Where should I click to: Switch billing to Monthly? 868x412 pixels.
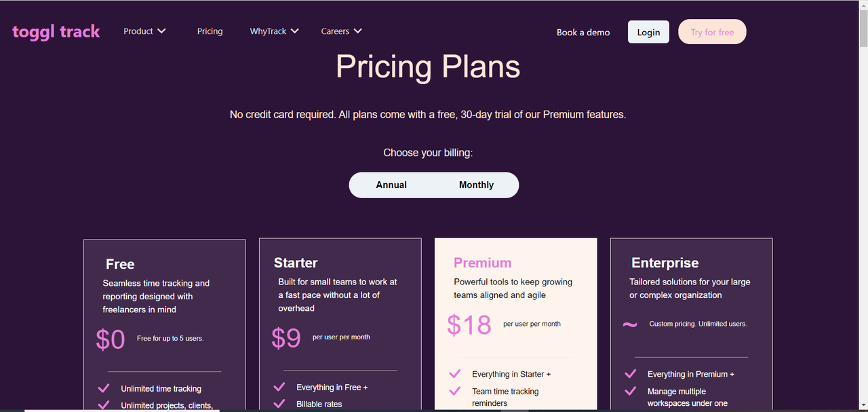476,185
